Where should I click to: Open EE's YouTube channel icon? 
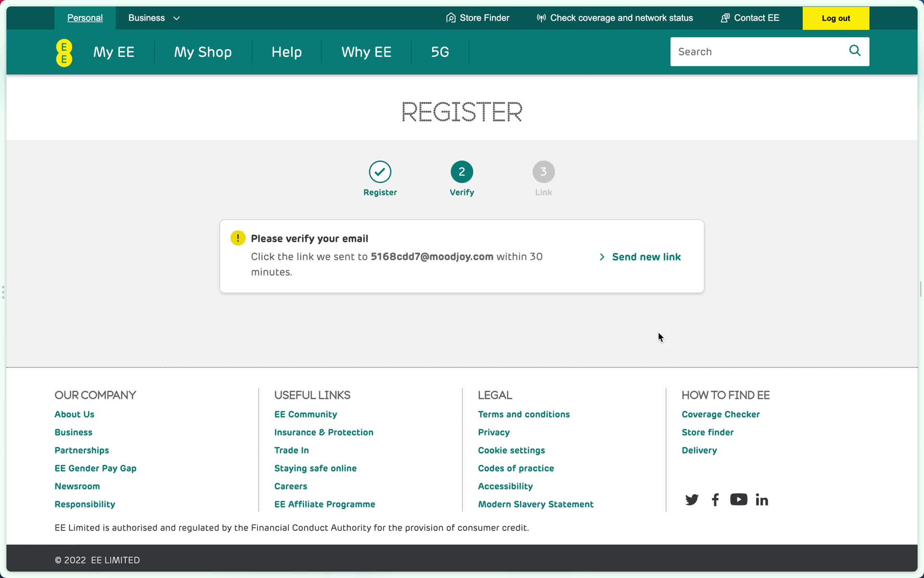tap(739, 499)
